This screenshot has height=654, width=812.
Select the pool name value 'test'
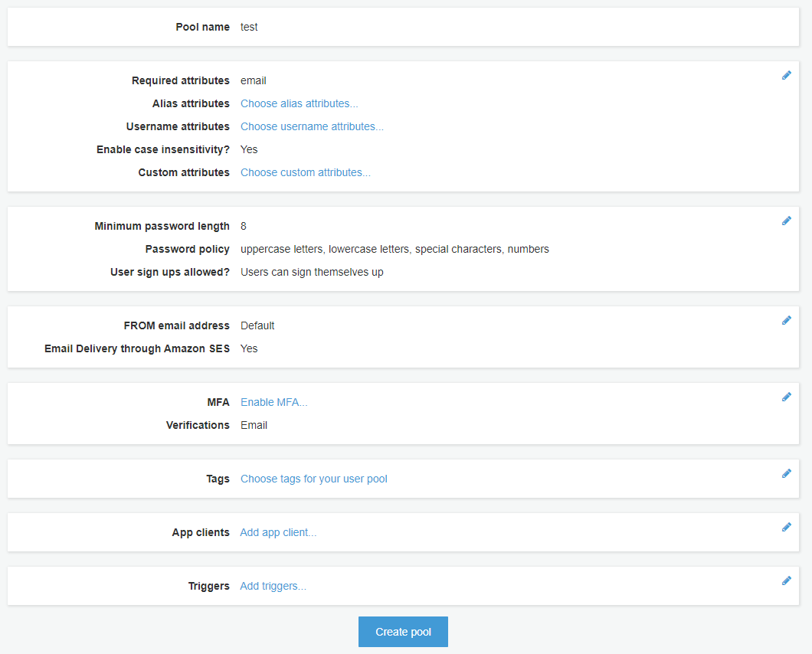tap(249, 27)
